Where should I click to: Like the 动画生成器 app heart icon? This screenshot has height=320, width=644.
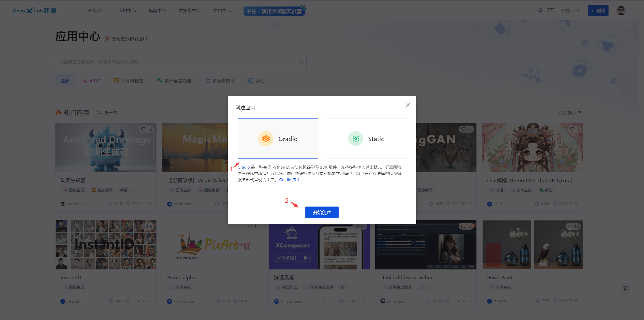point(143,129)
